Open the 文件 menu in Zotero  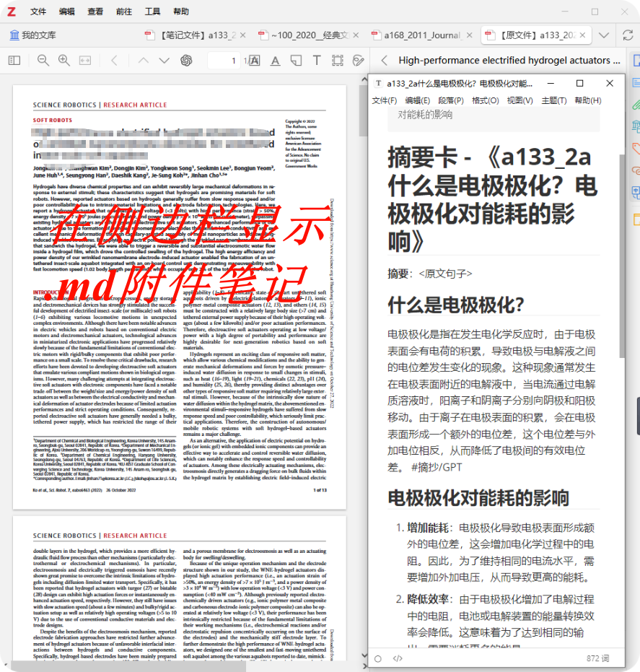pos(38,12)
